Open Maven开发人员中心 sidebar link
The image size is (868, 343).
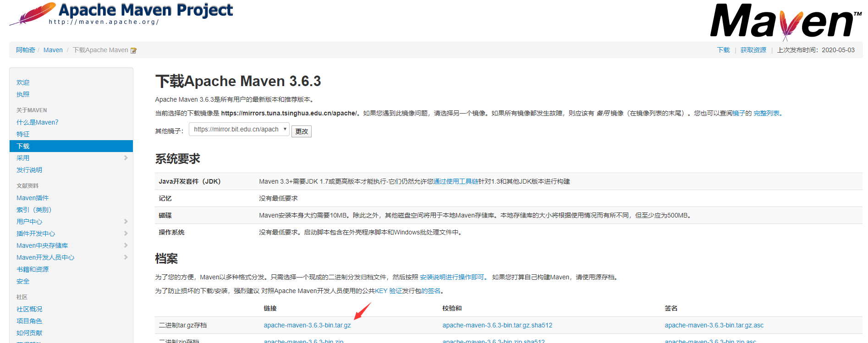coord(45,257)
